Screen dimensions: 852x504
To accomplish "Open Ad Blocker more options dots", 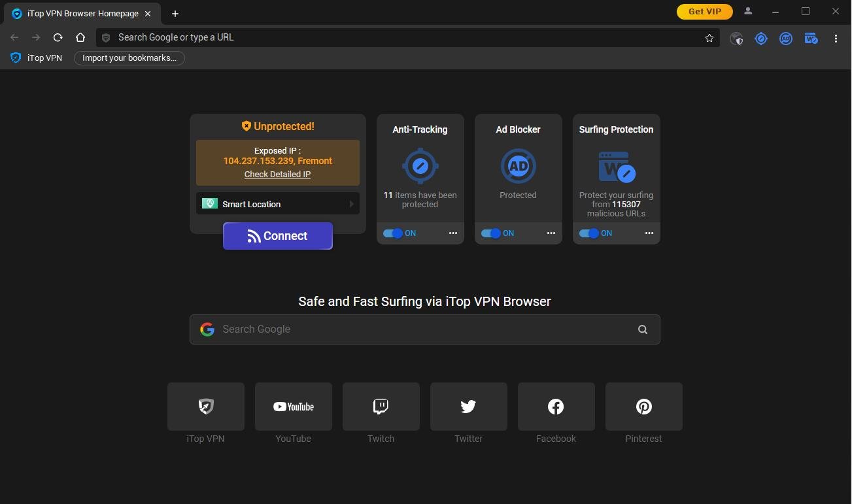I will tap(551, 233).
